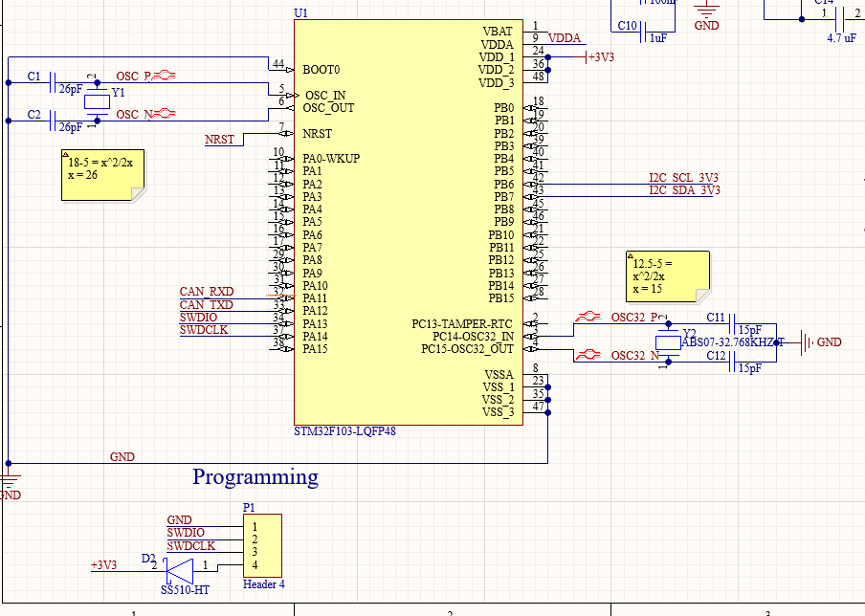Select crystal Y1 symbol
The height and width of the screenshot is (616, 865).
(x=97, y=101)
